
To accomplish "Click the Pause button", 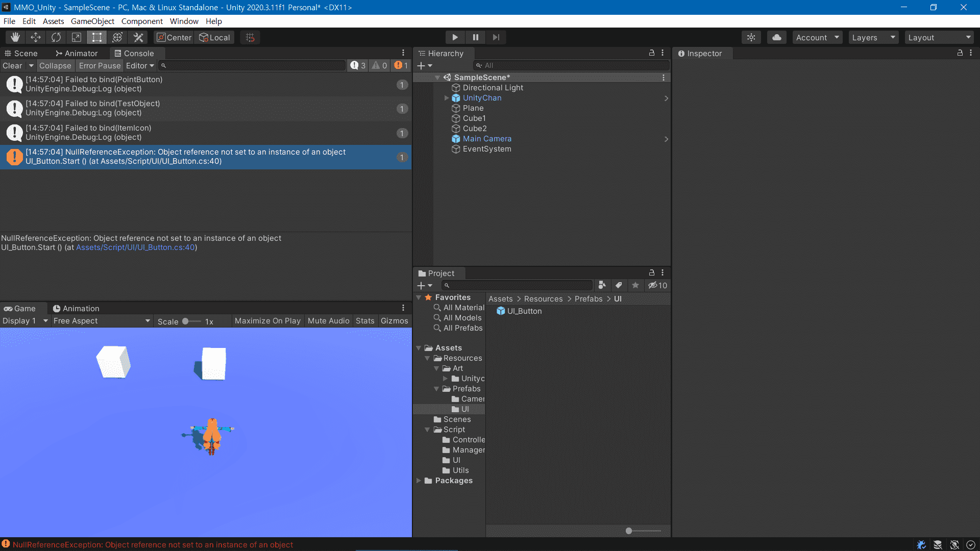I will coord(476,37).
